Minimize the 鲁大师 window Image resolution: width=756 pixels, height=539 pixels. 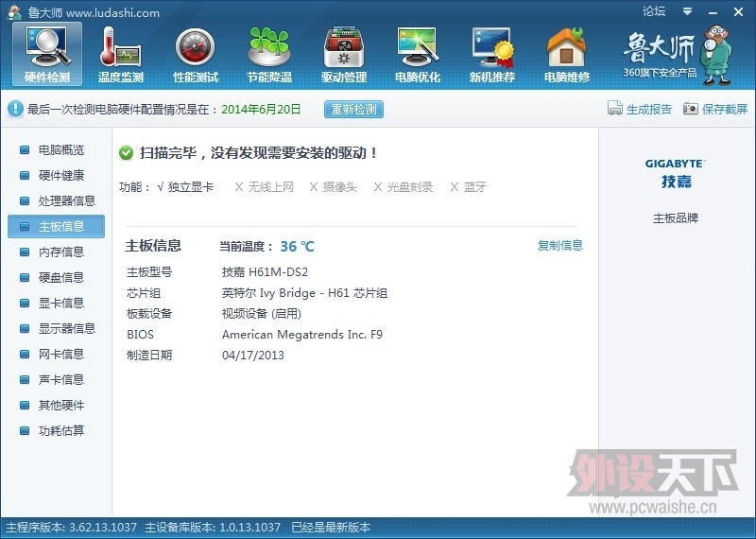pyautogui.click(x=713, y=12)
